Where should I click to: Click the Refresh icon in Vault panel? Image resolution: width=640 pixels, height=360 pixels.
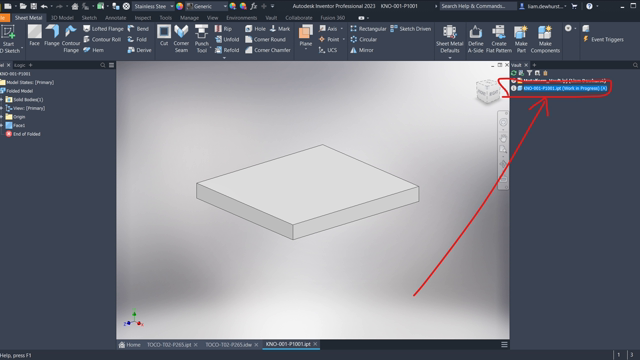[514, 73]
